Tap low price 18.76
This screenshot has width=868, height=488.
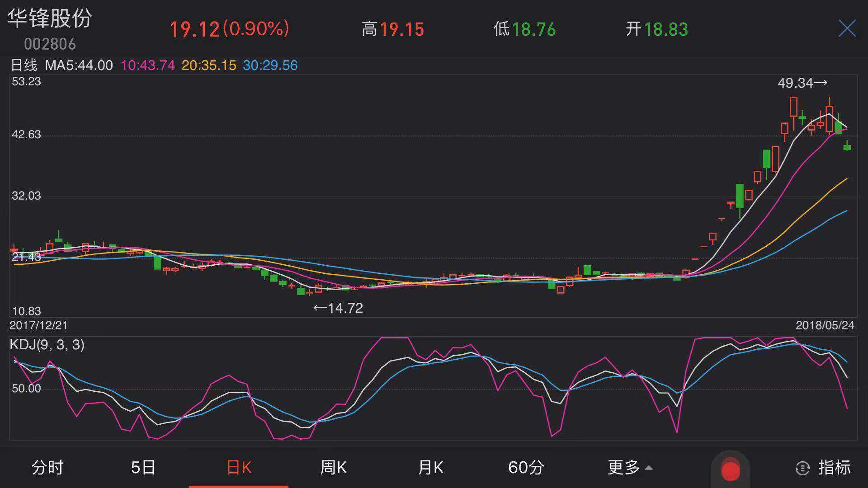tap(533, 29)
